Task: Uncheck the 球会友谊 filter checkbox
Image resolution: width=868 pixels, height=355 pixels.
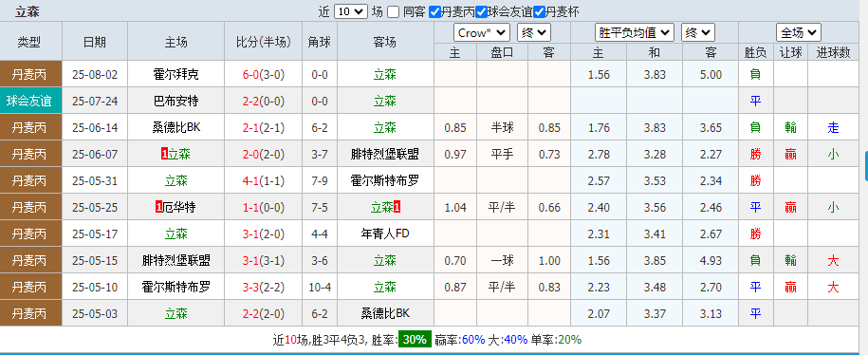Action: click(482, 11)
